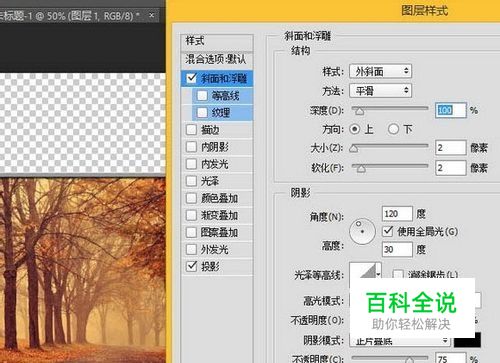Select 混合选项:默认 in the style list
The height and width of the screenshot is (363, 500).
[x=217, y=60]
